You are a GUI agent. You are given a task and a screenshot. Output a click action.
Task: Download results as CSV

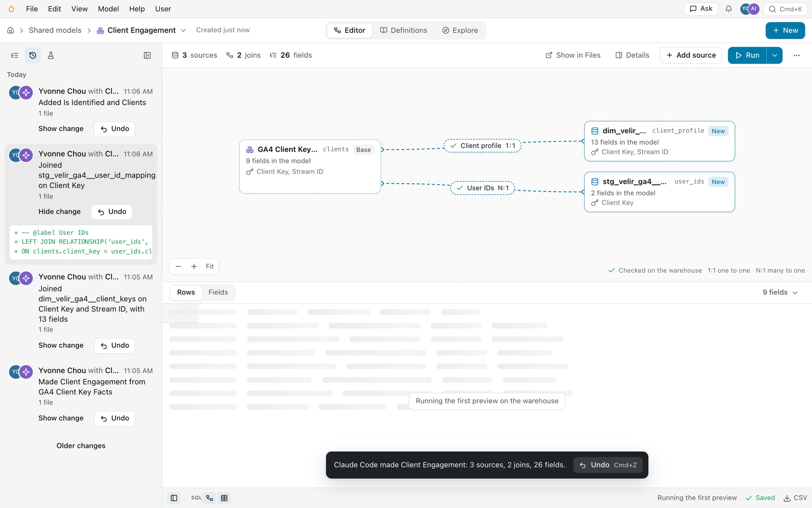[x=795, y=498]
